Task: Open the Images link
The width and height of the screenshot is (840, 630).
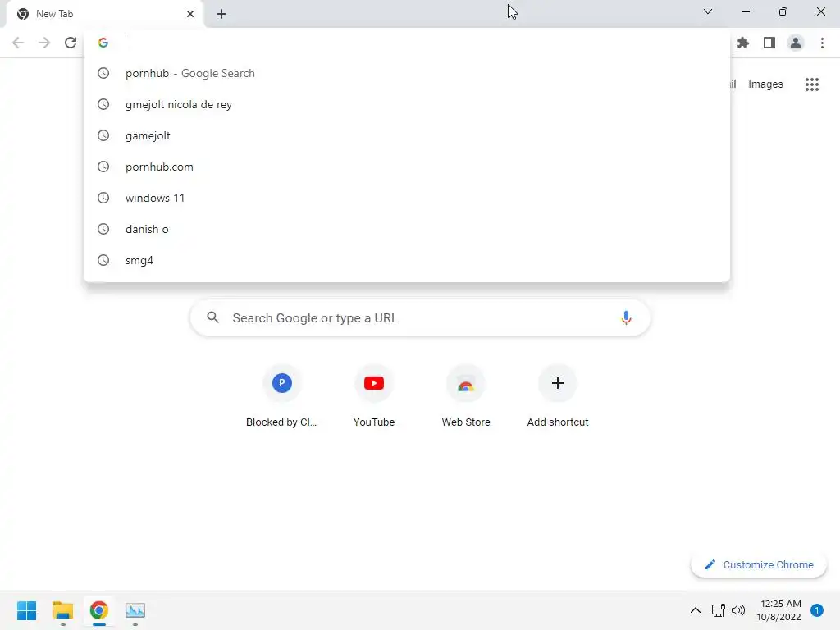Action: coord(765,84)
